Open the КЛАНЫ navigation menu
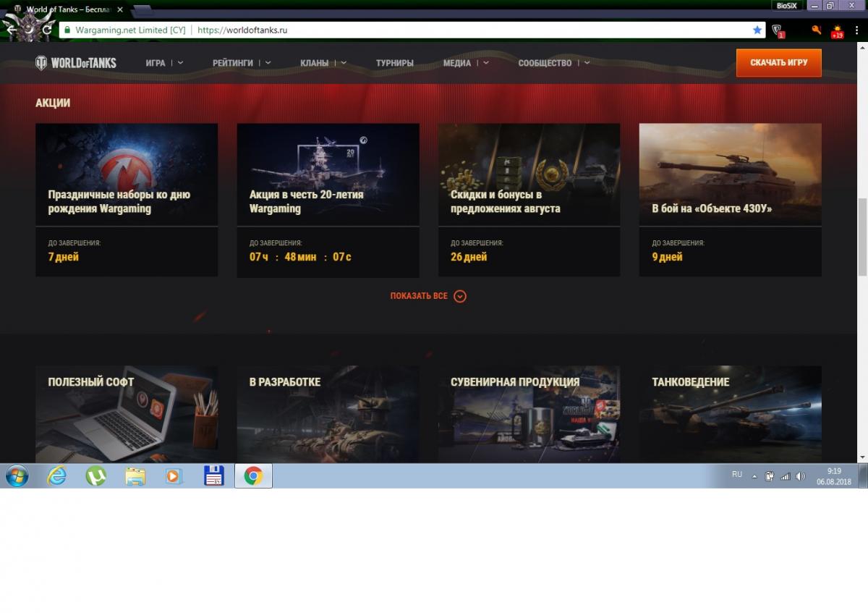The width and height of the screenshot is (868, 613). tap(315, 63)
